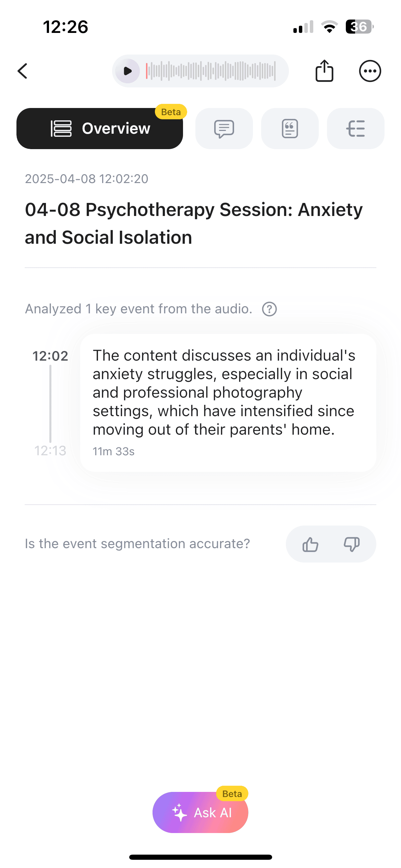Viewport: 401px width, 868px height.
Task: Open the quote summary notes tab
Action: (290, 129)
